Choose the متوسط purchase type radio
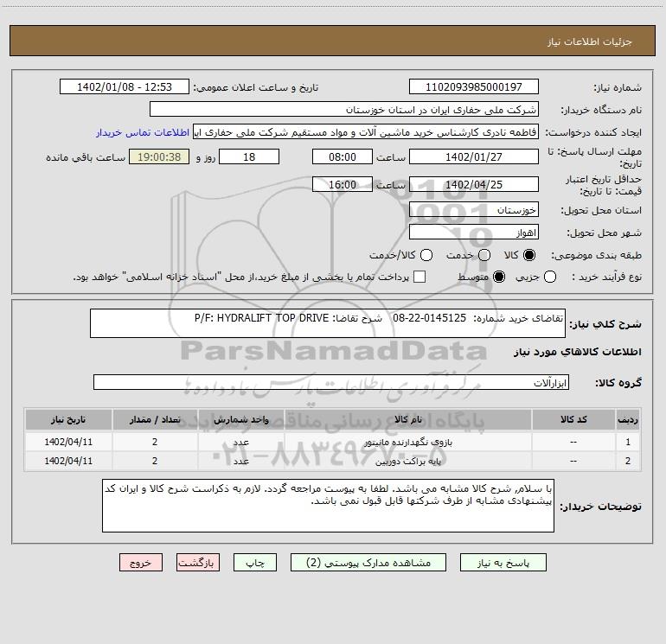The image size is (666, 644). tap(499, 277)
